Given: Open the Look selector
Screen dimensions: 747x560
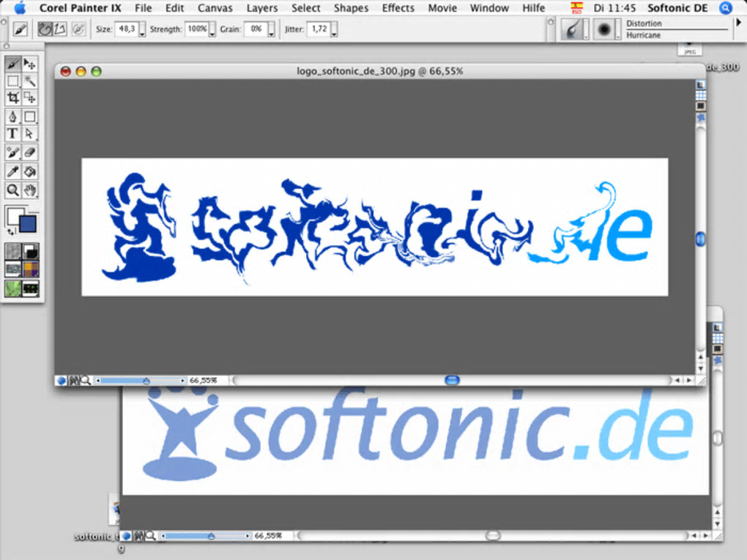Looking at the screenshot, I should pos(13,288).
